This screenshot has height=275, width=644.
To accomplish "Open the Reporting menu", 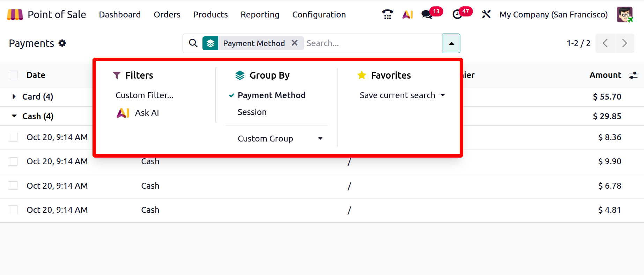I will tap(260, 15).
